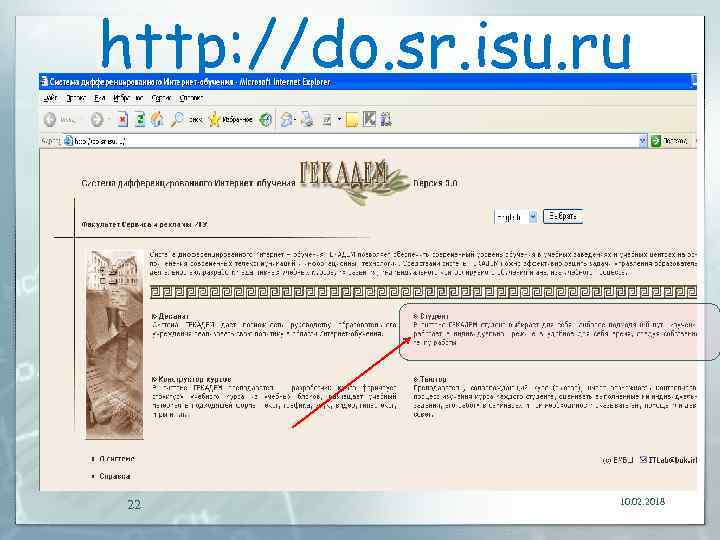720x540 pixels.
Task: Click the IE window title bar icon
Action: pos(44,82)
